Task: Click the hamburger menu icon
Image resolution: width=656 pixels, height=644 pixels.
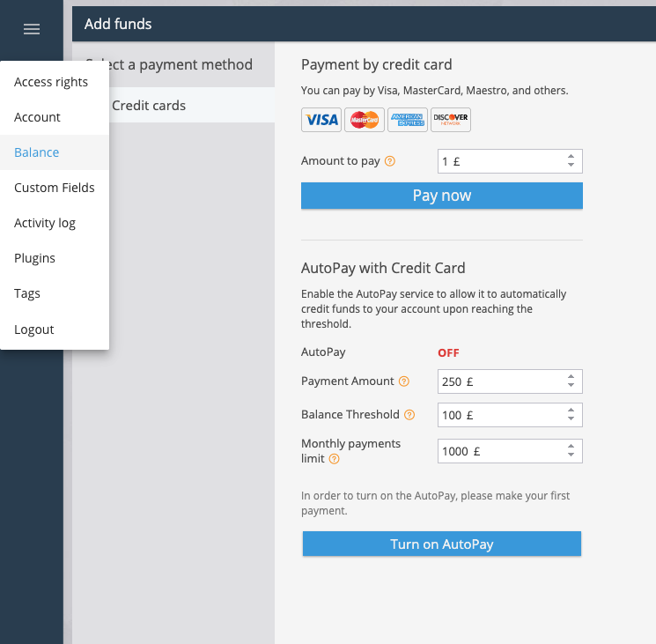Action: (x=32, y=29)
